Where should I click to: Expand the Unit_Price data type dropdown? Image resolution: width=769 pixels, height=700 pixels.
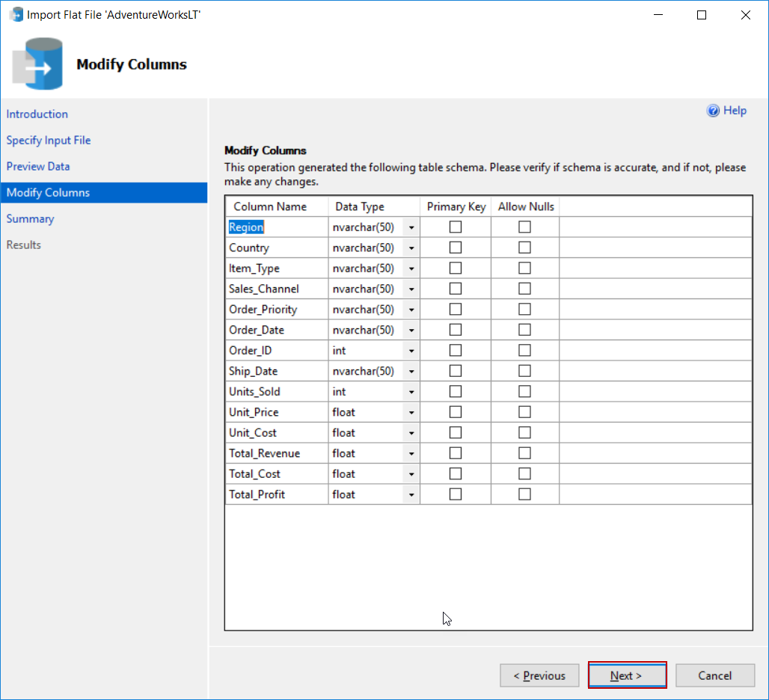[411, 413]
